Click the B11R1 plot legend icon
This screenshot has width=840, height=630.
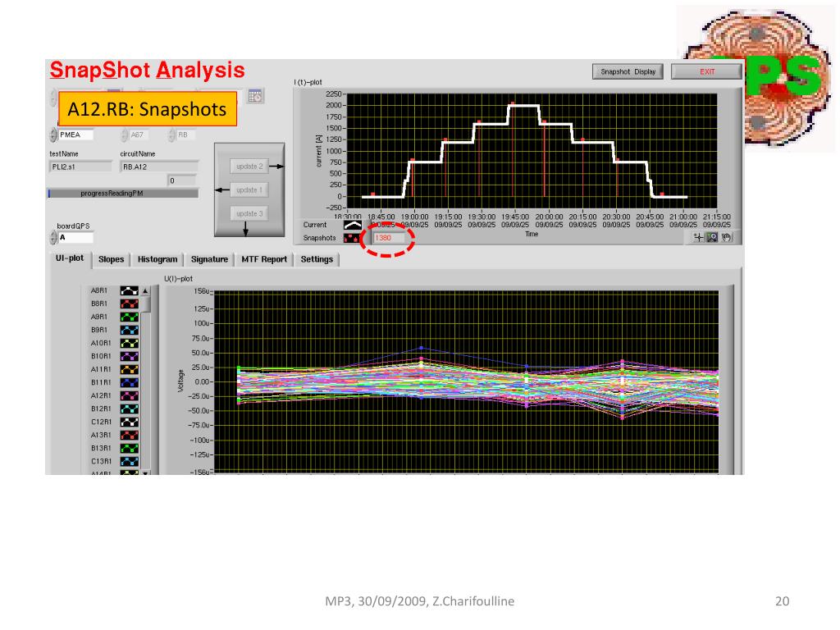(x=129, y=382)
